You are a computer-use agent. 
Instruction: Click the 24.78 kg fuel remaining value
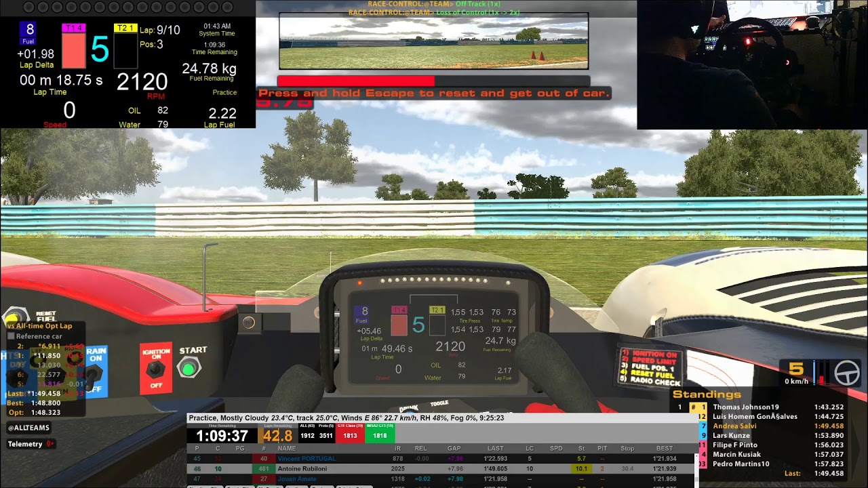(x=209, y=68)
